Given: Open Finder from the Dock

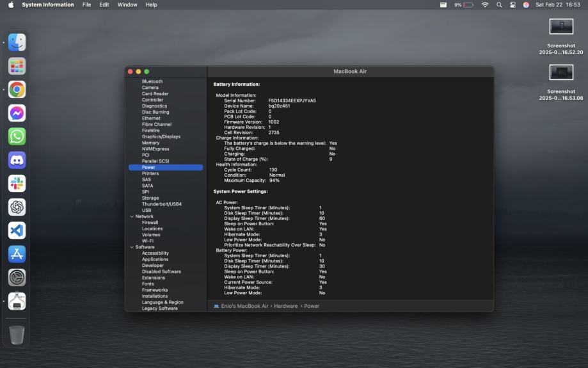Looking at the screenshot, I should pyautogui.click(x=17, y=43).
